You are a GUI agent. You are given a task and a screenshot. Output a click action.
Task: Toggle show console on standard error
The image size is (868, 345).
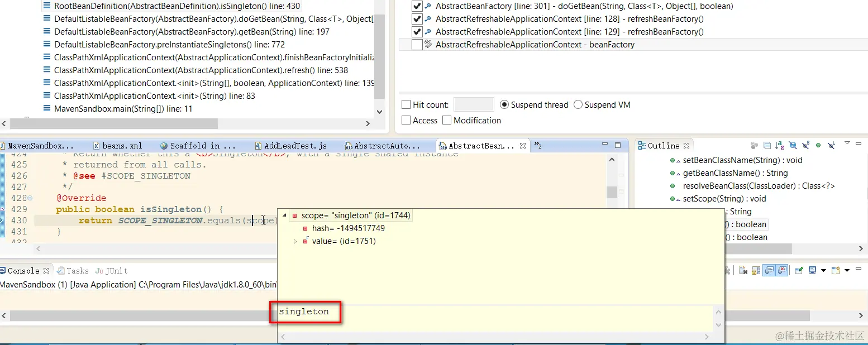point(782,270)
